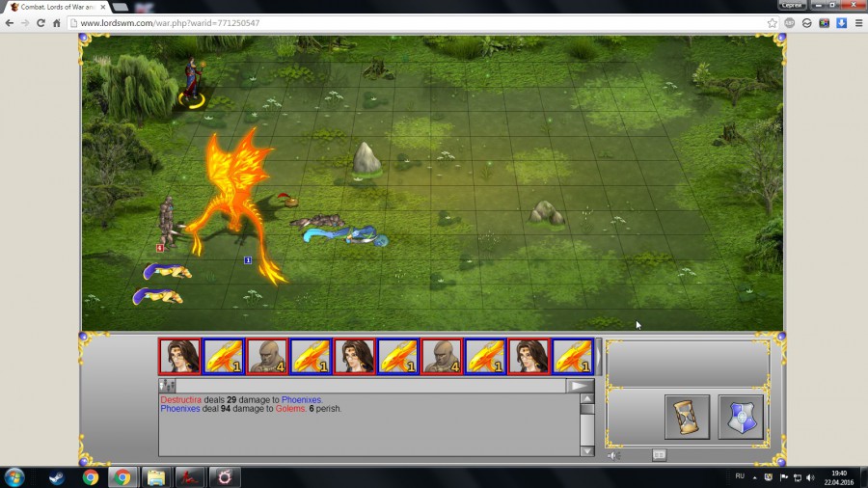The height and width of the screenshot is (488, 868).
Task: Open the pink circle app on taskbar
Action: (224, 477)
